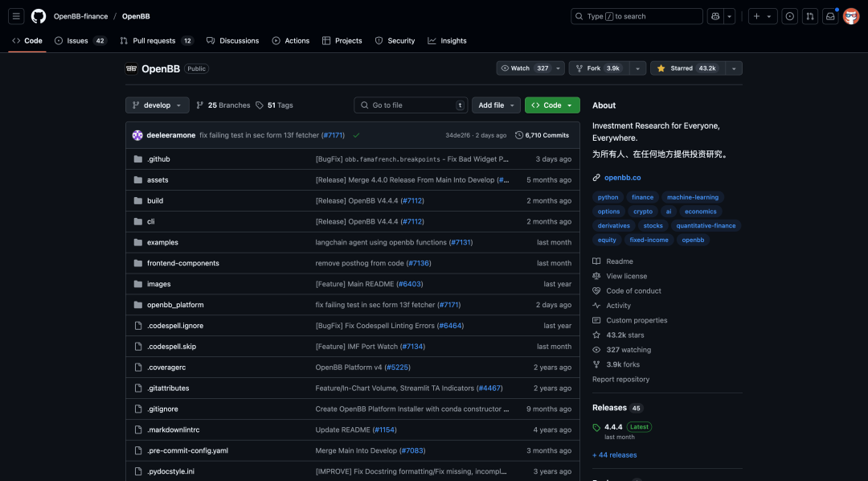Go to GitHub homepage via Octocat logo
This screenshot has height=481, width=868.
tap(39, 16)
